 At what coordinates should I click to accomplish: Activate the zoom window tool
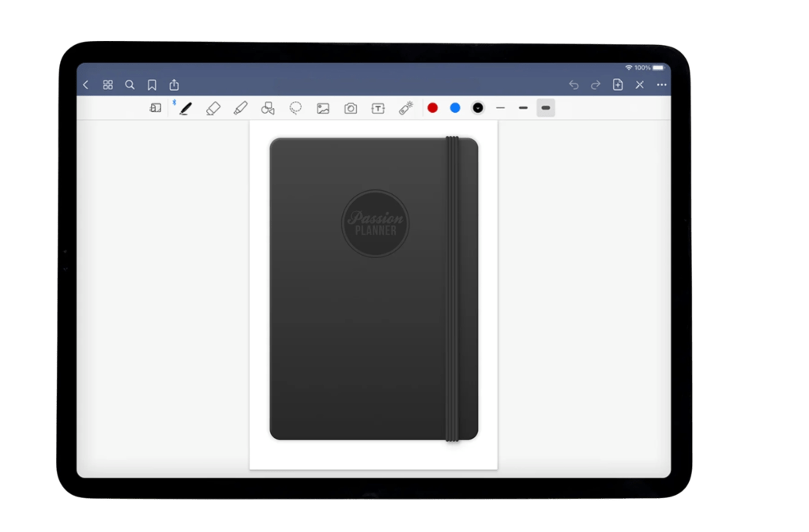(156, 108)
